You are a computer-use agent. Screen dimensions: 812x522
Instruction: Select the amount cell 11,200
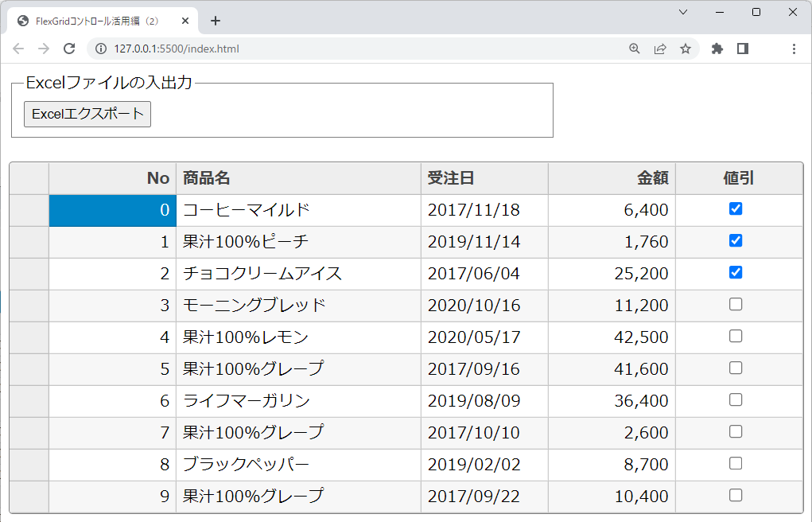pyautogui.click(x=612, y=306)
